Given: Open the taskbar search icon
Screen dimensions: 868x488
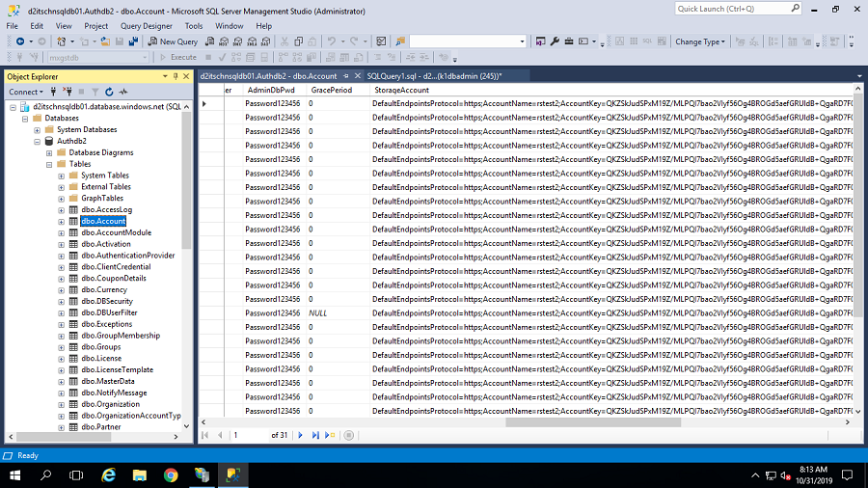Looking at the screenshot, I should pos(46,475).
